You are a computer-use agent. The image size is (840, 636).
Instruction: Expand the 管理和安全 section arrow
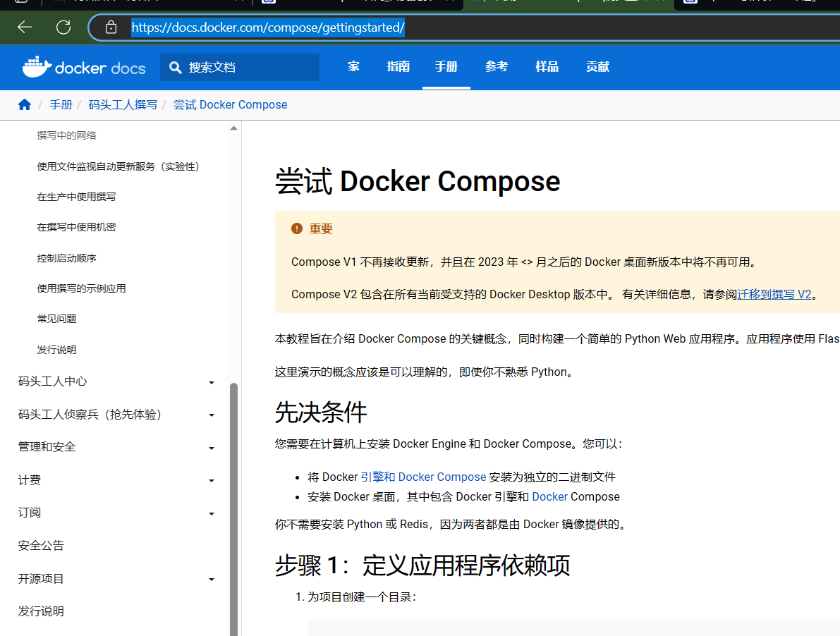212,448
